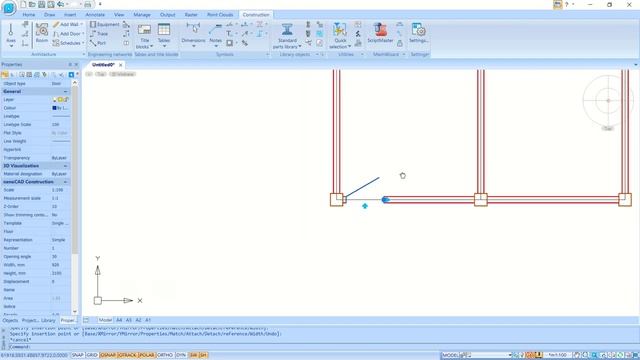Collapse the General properties section

tap(65, 91)
